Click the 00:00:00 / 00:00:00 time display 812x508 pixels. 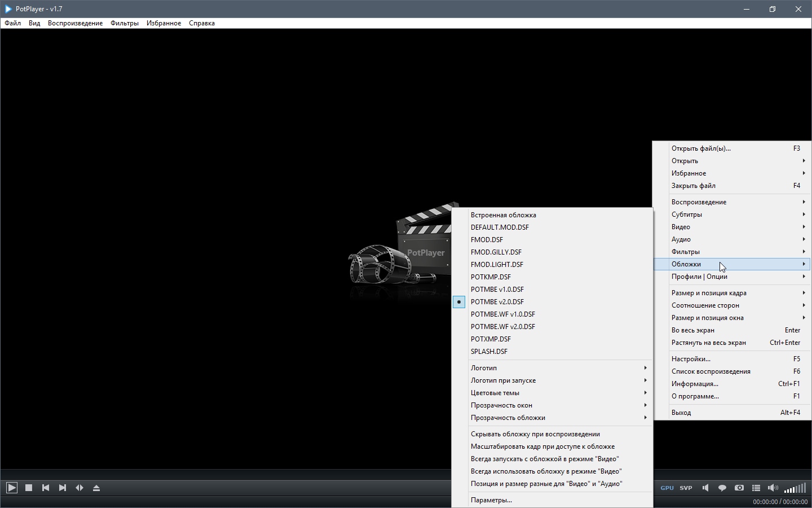780,502
